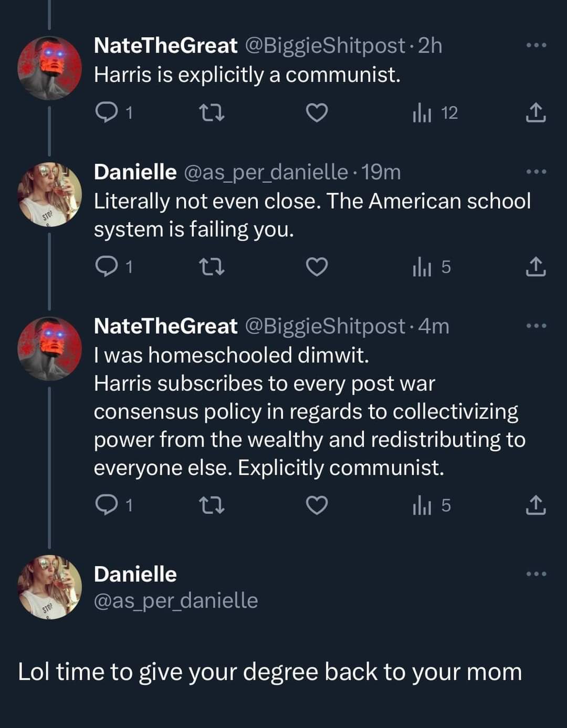
Task: Share Danielle's 19m tweet
Action: [x=535, y=267]
